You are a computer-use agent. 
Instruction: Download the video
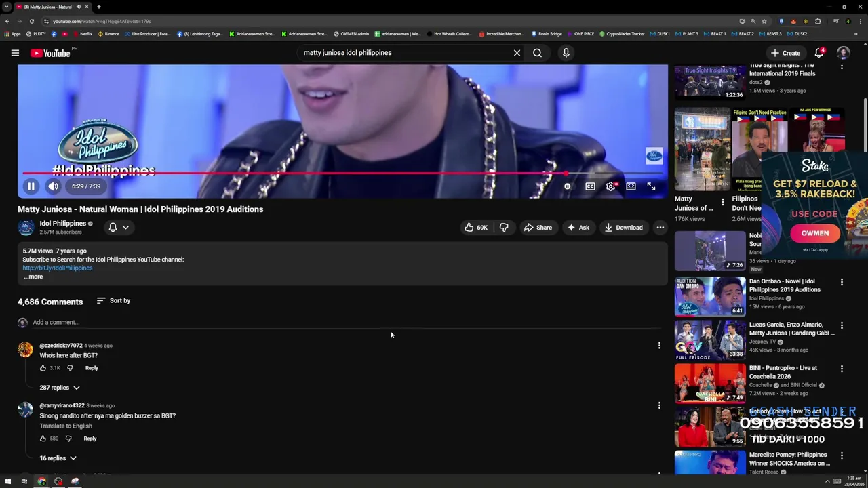(623, 228)
